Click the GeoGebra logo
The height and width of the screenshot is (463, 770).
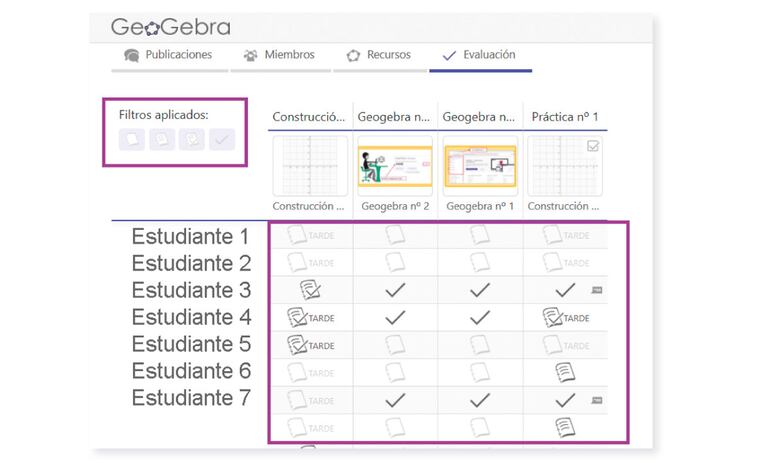point(170,26)
